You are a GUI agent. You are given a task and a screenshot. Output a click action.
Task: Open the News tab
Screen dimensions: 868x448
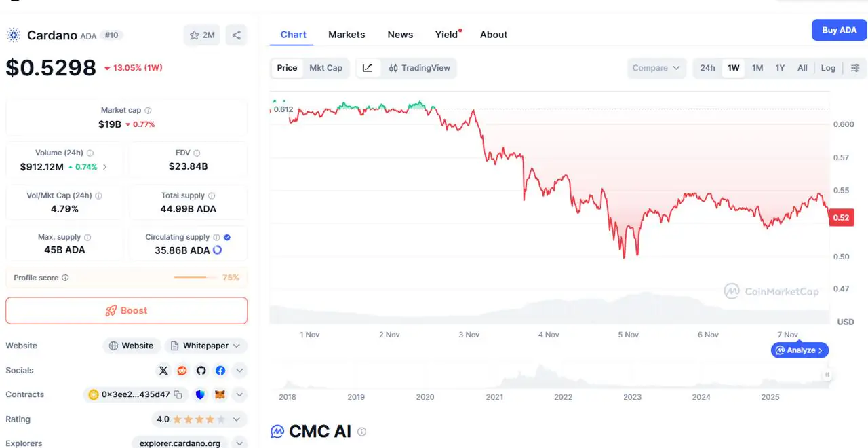pos(400,35)
